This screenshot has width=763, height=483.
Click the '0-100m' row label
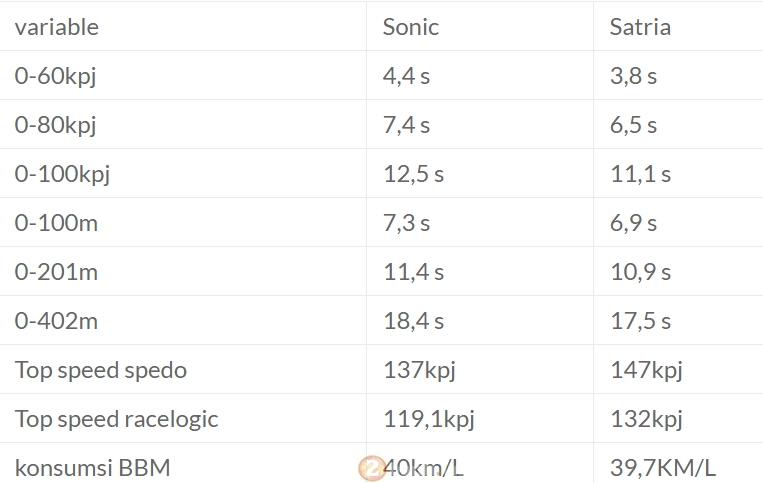(56, 223)
